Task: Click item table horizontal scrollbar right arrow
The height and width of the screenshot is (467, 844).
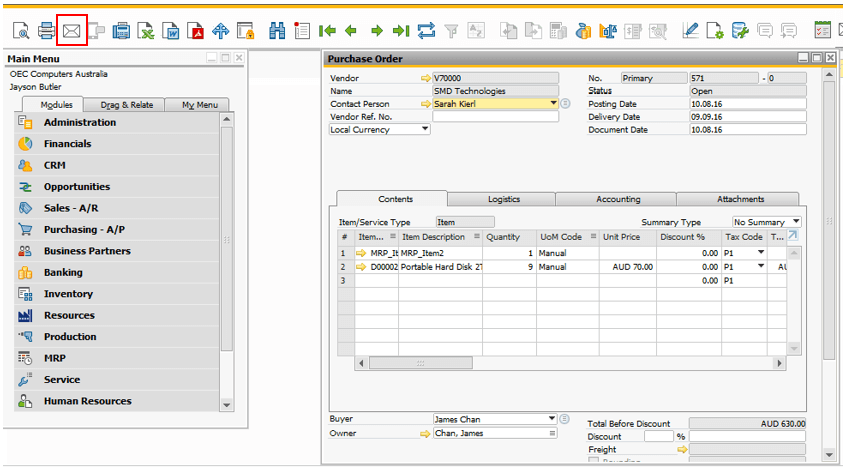Action: pos(779,363)
